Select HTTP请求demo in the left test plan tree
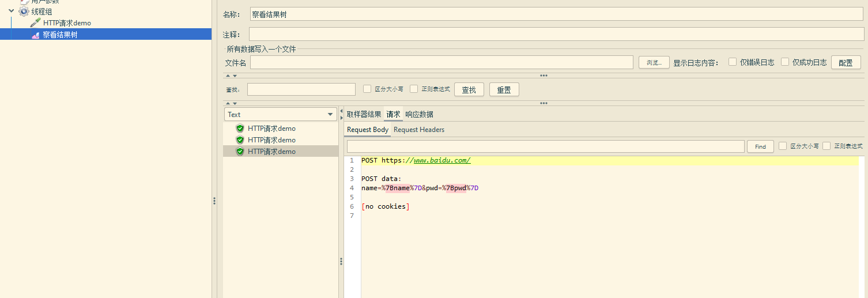Image resolution: width=868 pixels, height=298 pixels. [67, 23]
